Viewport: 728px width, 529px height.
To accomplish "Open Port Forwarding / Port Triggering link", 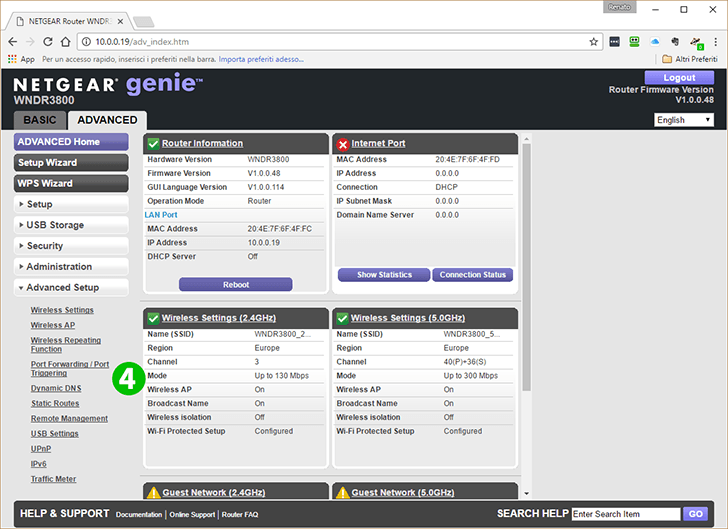I will [70, 369].
